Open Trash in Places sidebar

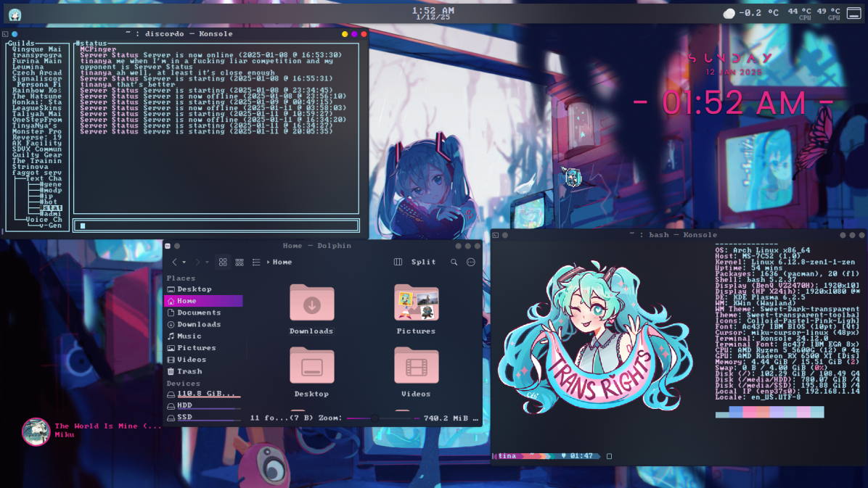[x=189, y=371]
